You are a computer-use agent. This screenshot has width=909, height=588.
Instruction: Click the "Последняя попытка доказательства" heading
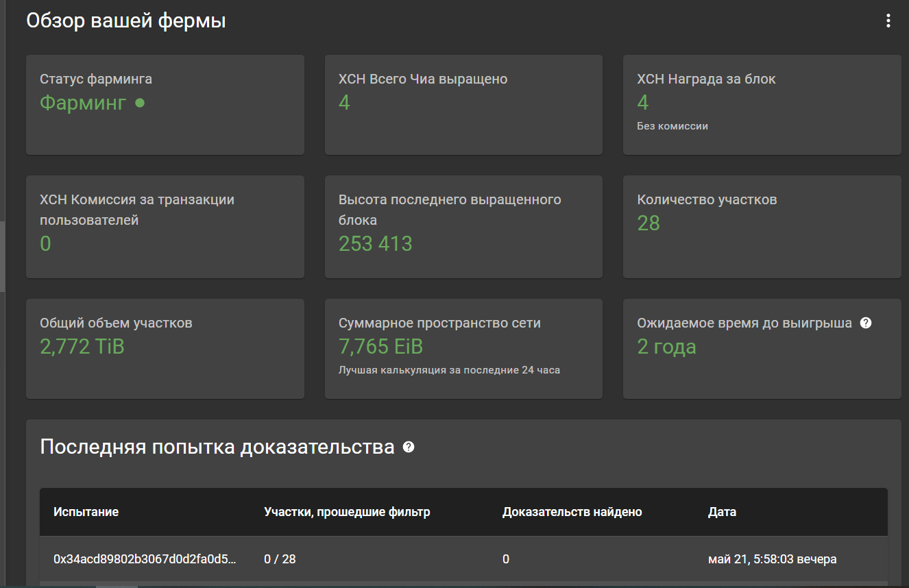tap(217, 447)
